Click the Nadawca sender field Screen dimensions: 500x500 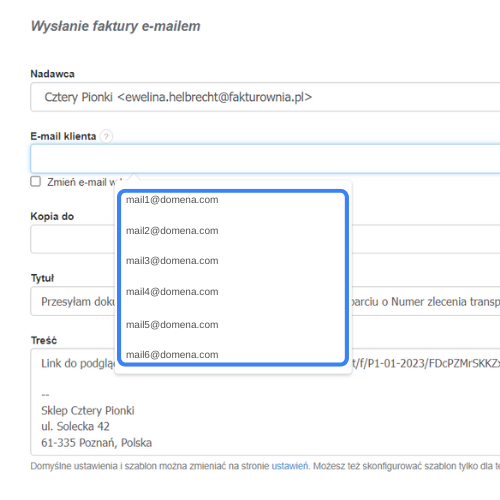(x=265, y=97)
